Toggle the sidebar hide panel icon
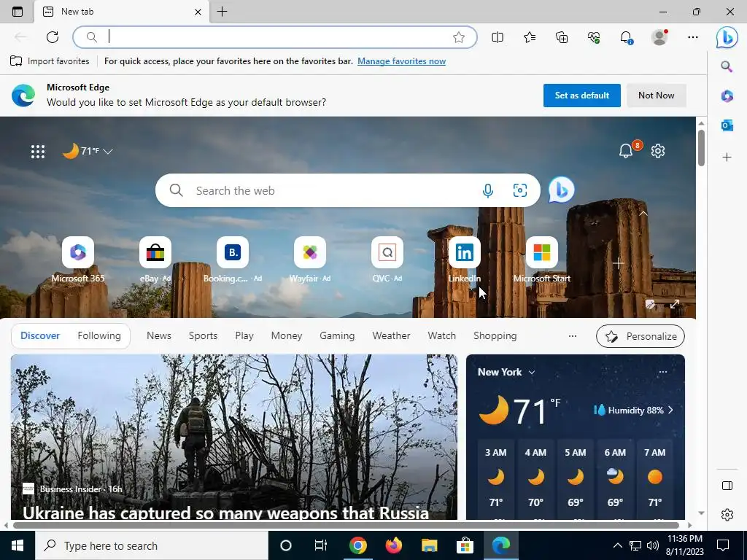The width and height of the screenshot is (747, 560). (x=727, y=485)
